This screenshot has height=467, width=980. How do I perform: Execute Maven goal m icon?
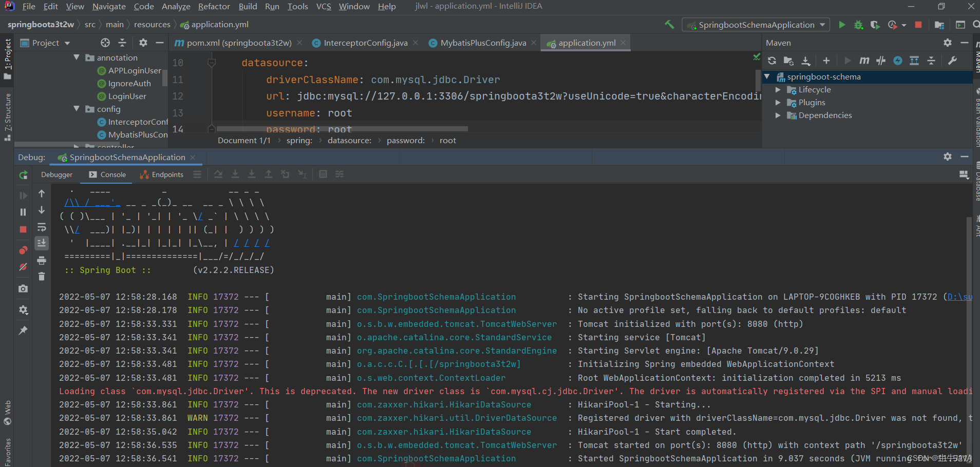864,61
